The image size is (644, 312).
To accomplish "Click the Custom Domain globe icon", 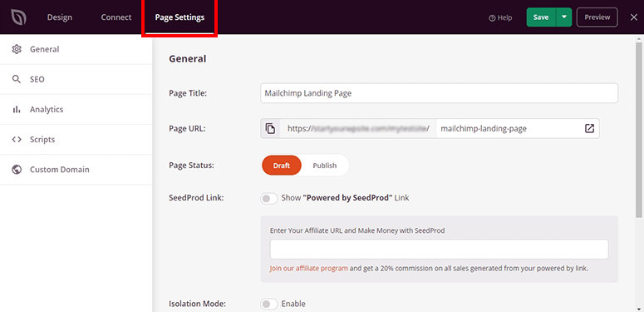I will tap(17, 170).
